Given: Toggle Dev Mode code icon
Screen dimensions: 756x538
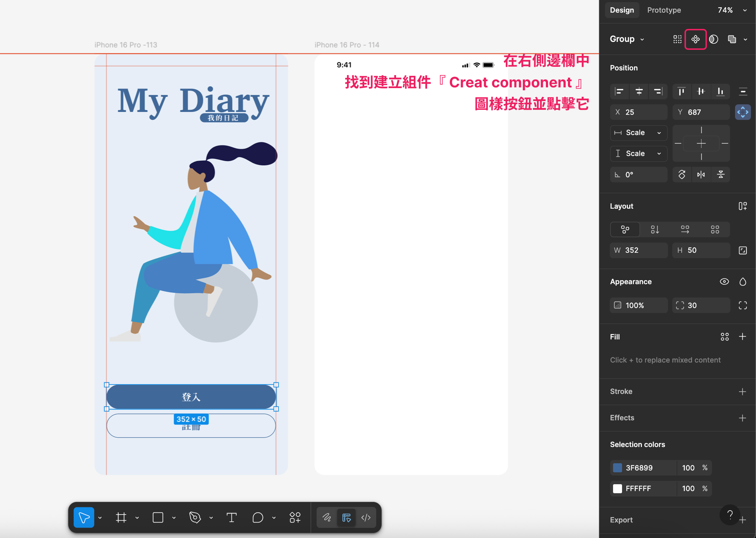Looking at the screenshot, I should [366, 517].
